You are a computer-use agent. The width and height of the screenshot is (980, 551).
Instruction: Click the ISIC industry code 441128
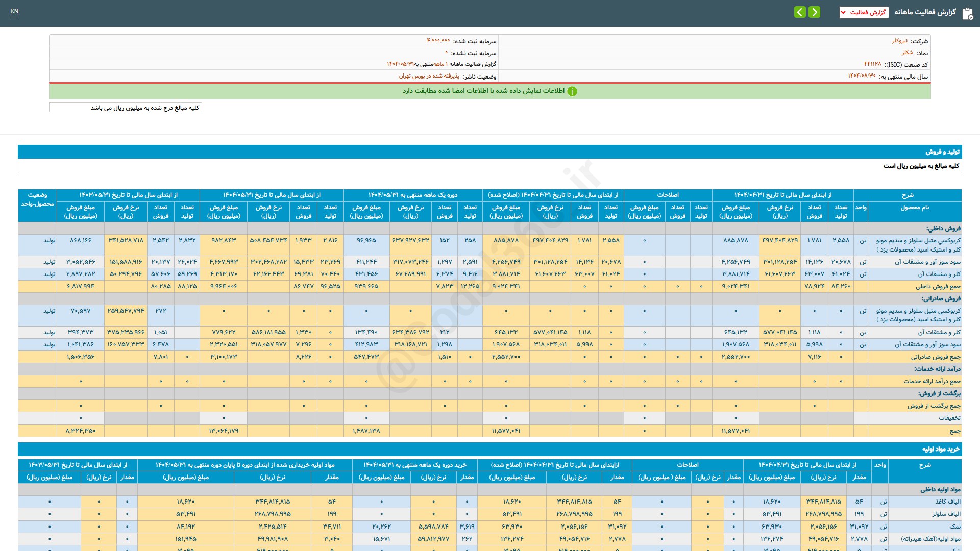pyautogui.click(x=872, y=64)
